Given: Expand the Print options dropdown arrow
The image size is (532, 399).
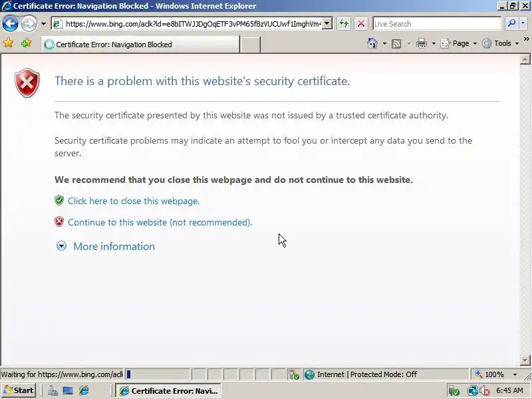Looking at the screenshot, I should coord(434,43).
